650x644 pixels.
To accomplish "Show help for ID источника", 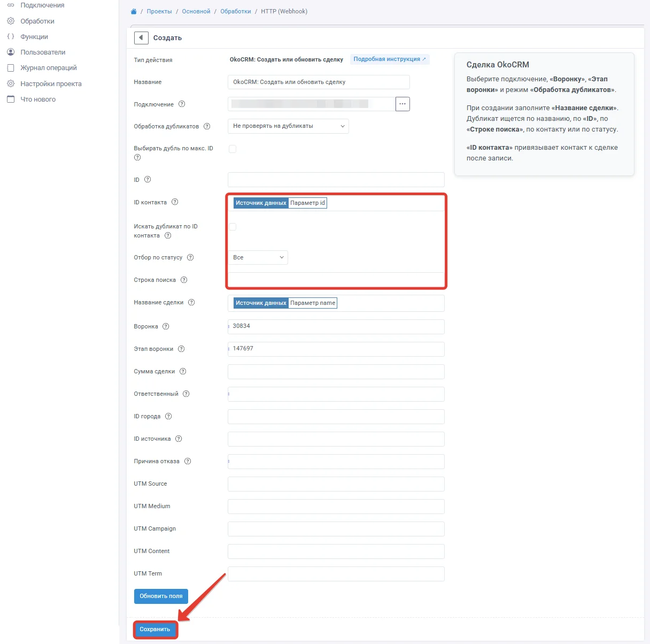I will (x=179, y=439).
